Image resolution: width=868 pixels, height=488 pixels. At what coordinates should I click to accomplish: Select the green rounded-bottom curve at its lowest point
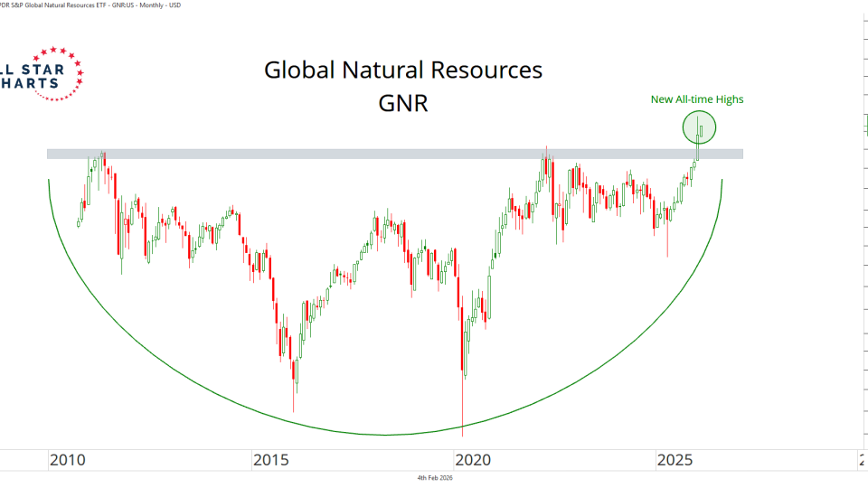[384, 435]
